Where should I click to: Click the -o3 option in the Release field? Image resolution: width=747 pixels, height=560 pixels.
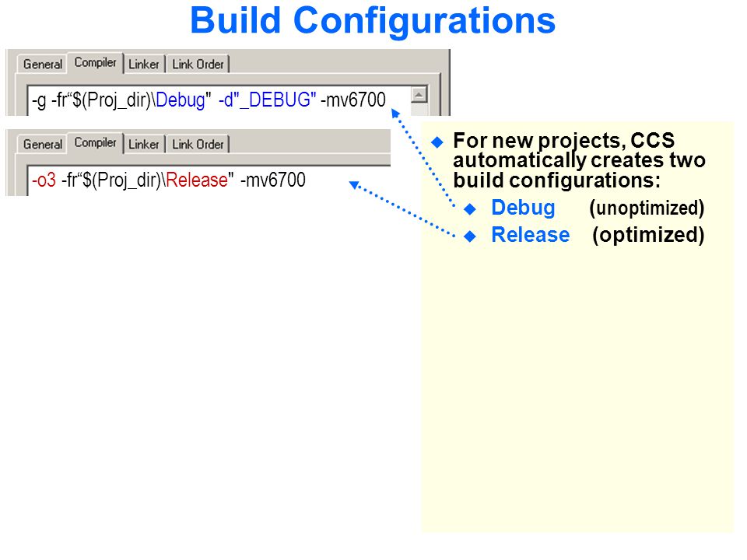pos(44,180)
